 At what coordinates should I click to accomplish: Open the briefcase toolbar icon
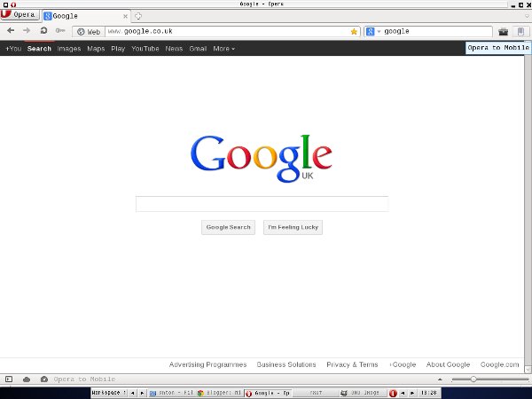503,32
